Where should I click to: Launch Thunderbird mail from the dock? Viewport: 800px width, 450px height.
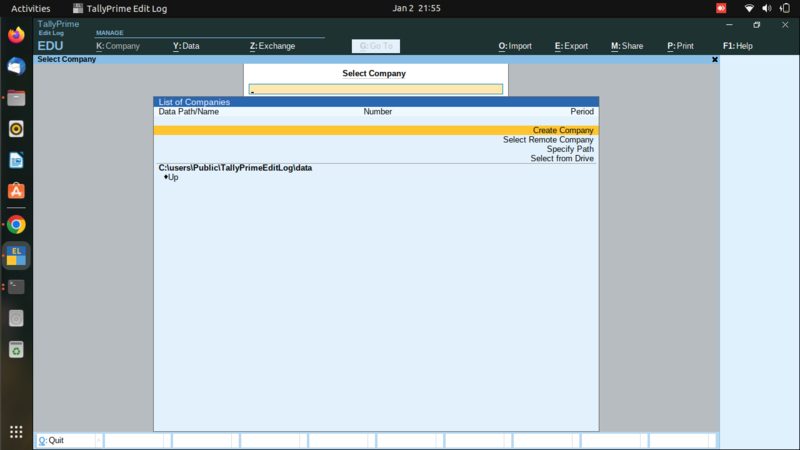(x=16, y=66)
